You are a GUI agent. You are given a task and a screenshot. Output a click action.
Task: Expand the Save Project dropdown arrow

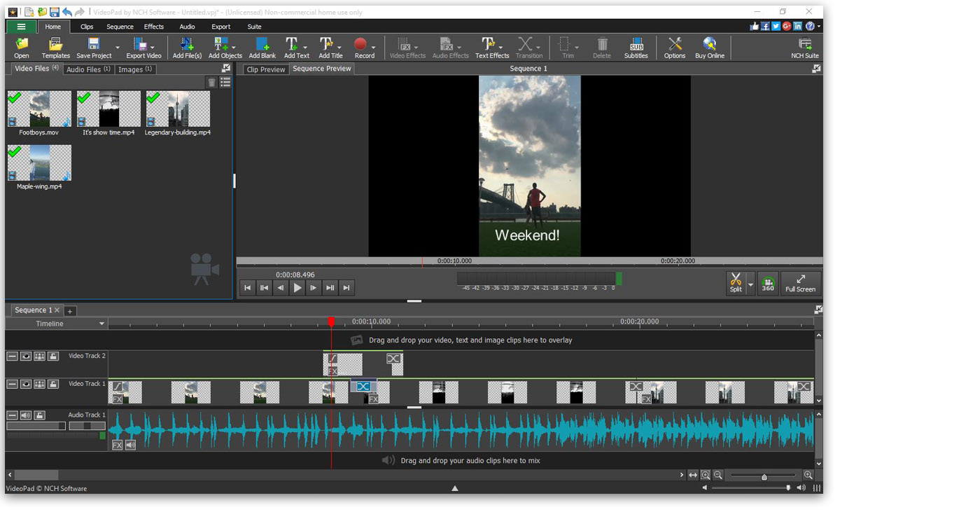click(x=117, y=48)
